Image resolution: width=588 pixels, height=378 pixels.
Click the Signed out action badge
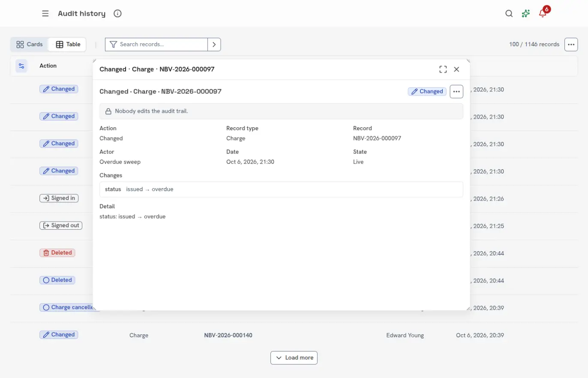pyautogui.click(x=60, y=225)
